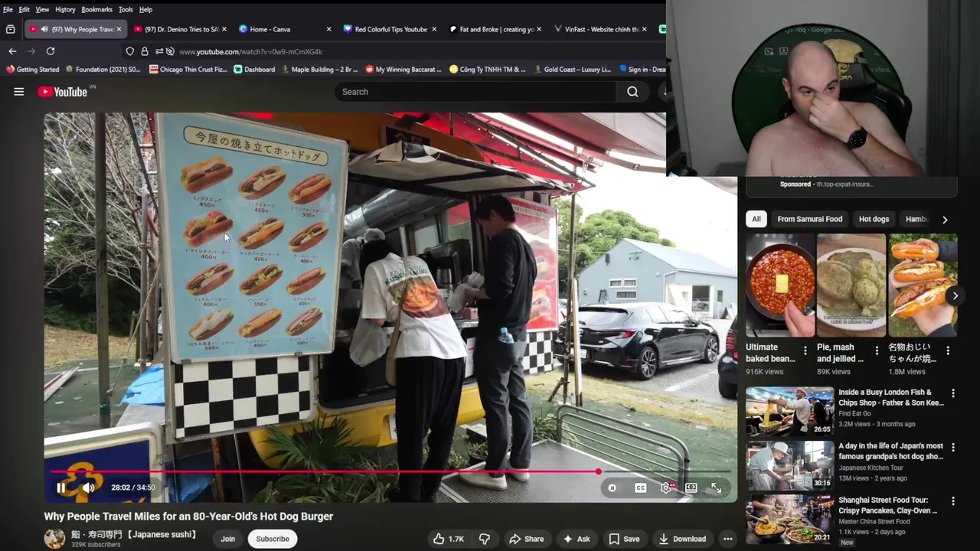
Task: Open options for famous grandpa's hot dog video
Action: pyautogui.click(x=953, y=447)
